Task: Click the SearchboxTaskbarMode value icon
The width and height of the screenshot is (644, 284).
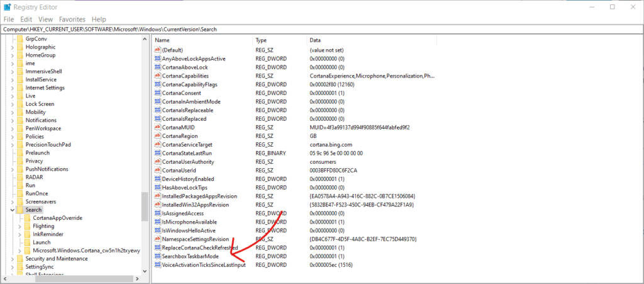Action: point(157,256)
